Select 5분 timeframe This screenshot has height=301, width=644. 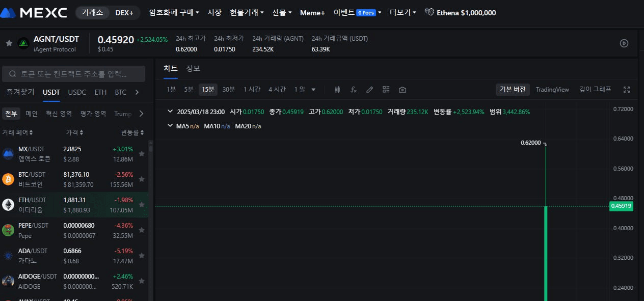[189, 90]
